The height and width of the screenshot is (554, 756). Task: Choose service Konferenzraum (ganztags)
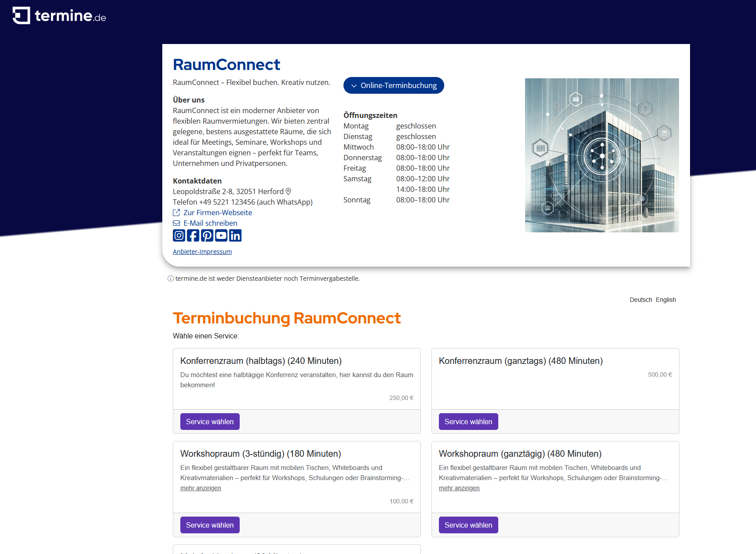(468, 422)
